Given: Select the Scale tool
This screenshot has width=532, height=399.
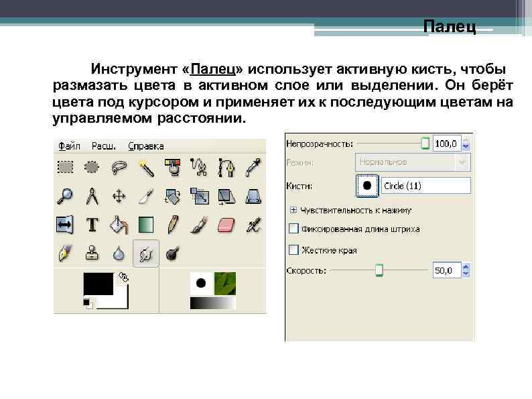Looking at the screenshot, I should [x=200, y=196].
